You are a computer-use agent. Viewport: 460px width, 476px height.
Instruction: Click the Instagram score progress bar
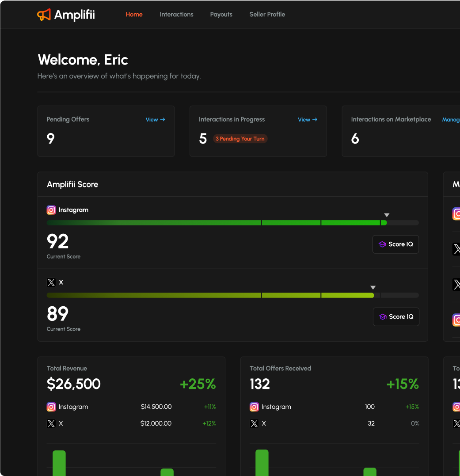(x=217, y=223)
